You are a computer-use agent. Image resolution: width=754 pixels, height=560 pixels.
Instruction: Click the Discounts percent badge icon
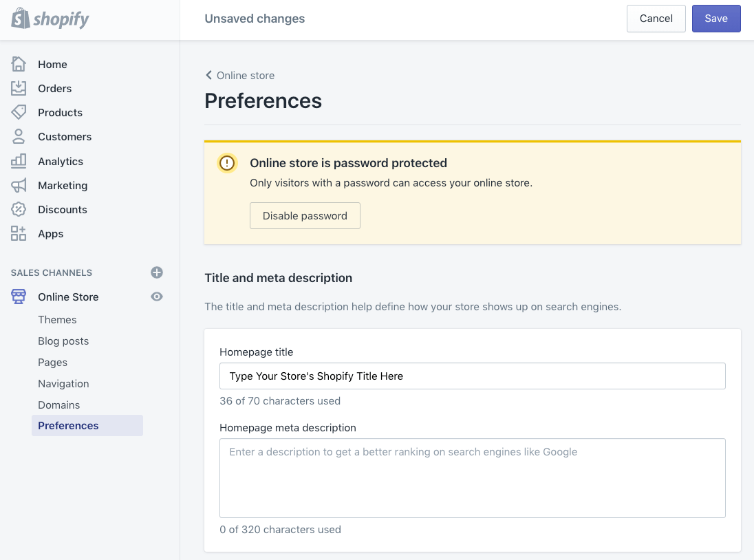pos(19,209)
